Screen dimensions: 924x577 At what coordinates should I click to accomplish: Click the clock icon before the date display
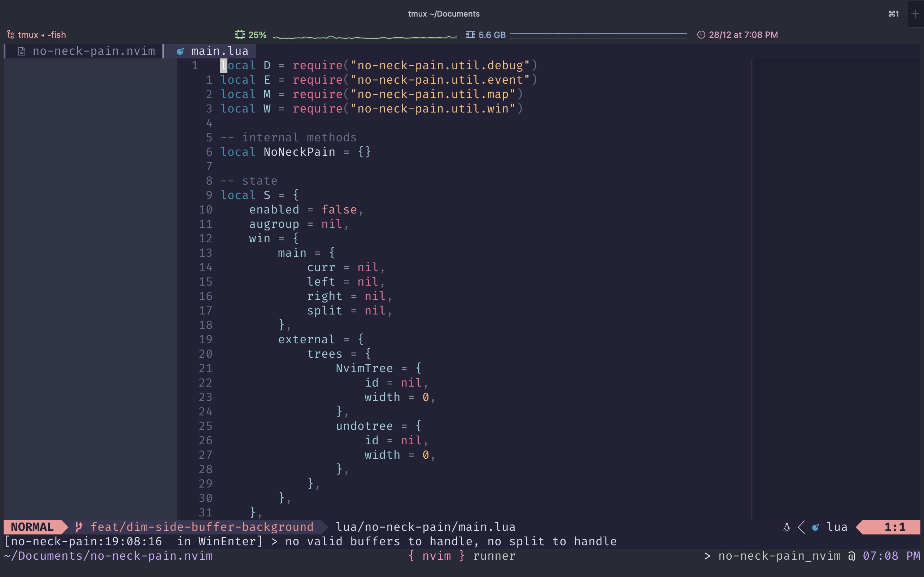pyautogui.click(x=701, y=34)
